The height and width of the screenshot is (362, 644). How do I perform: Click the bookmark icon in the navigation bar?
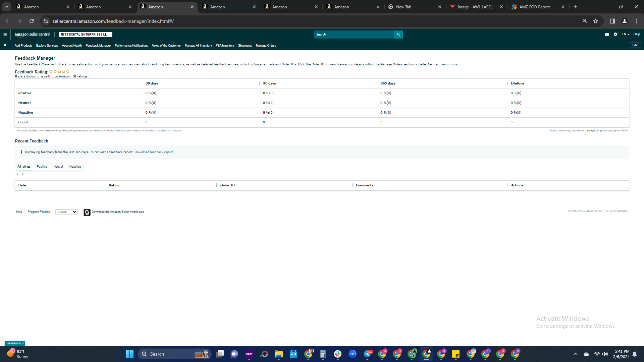click(5, 45)
